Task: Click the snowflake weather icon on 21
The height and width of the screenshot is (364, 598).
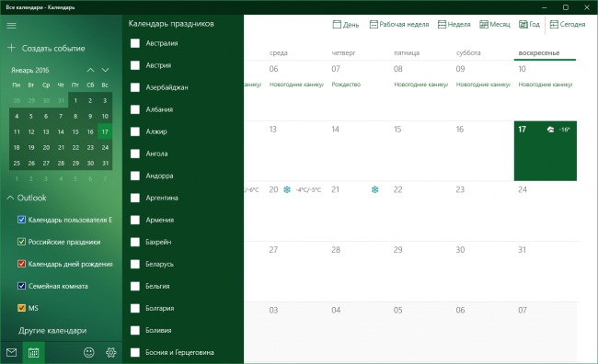Action: (374, 189)
